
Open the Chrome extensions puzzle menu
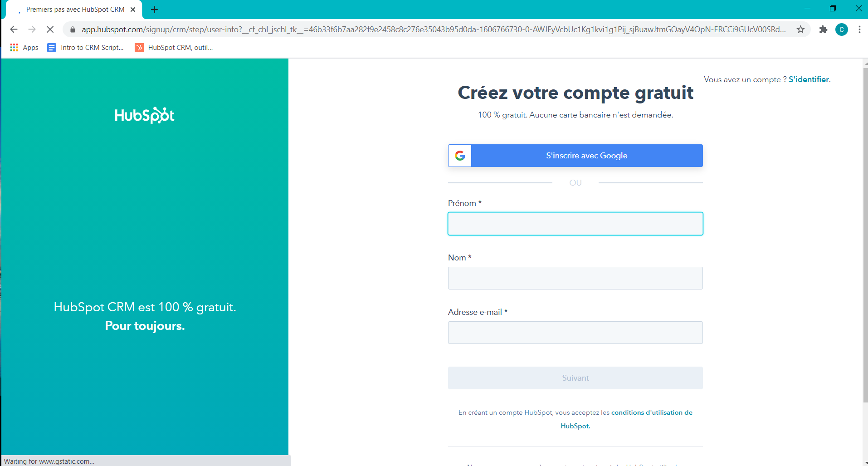tap(823, 29)
